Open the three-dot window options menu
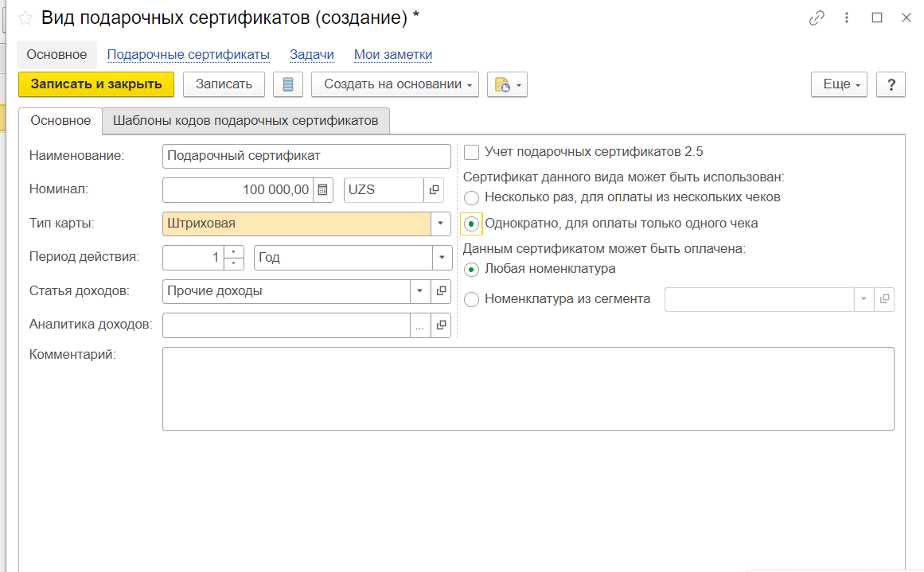The height and width of the screenshot is (572, 924). 848,18
